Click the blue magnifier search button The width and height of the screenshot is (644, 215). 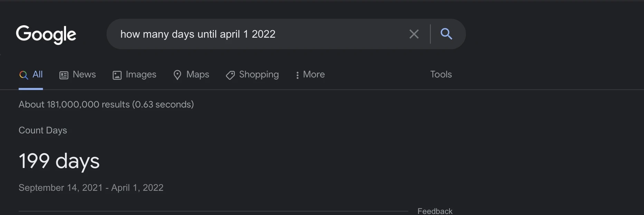pyautogui.click(x=446, y=34)
